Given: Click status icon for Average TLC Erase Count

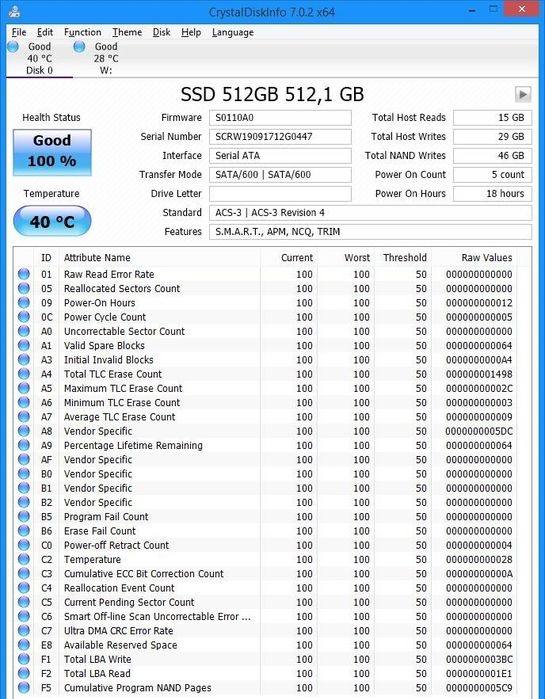Looking at the screenshot, I should click(24, 417).
